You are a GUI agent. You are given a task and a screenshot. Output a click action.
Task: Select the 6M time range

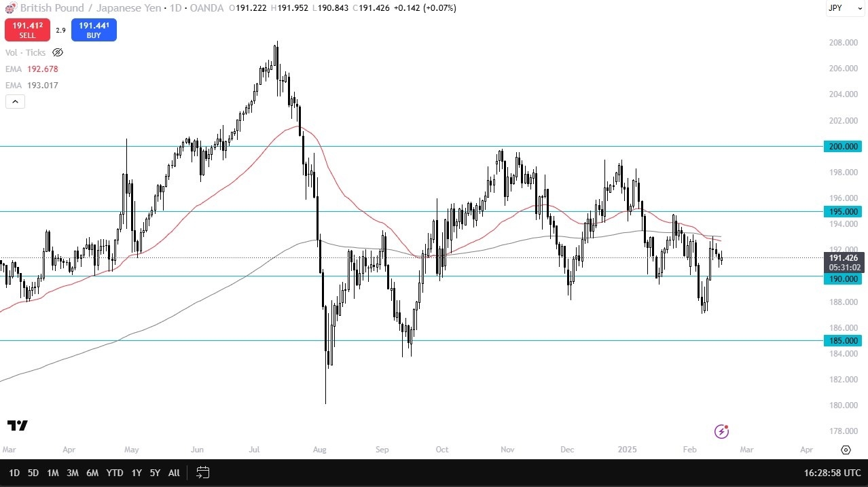coord(92,473)
